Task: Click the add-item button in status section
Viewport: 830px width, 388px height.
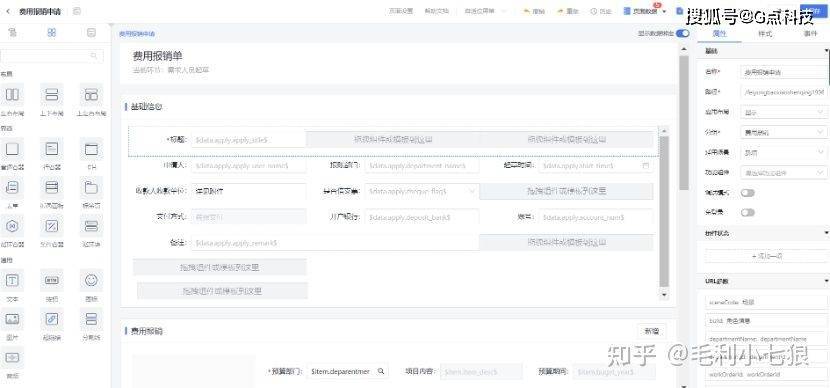Action: coord(766,256)
